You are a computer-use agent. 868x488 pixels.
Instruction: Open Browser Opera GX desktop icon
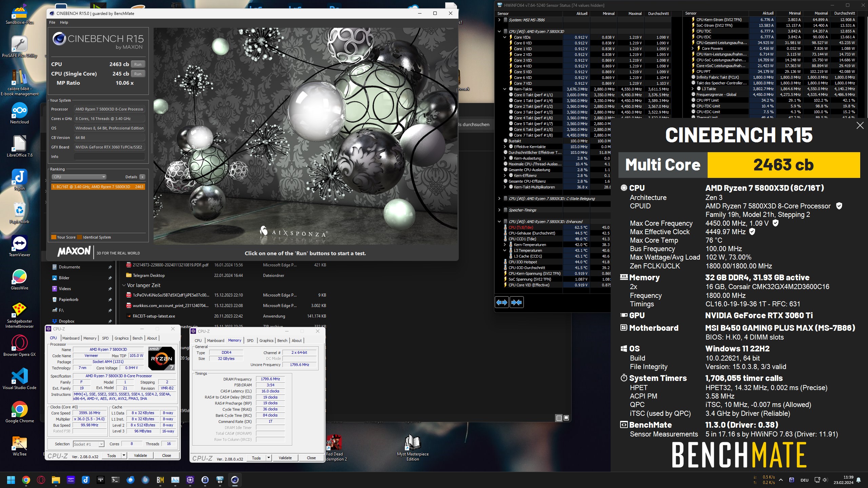19,346
